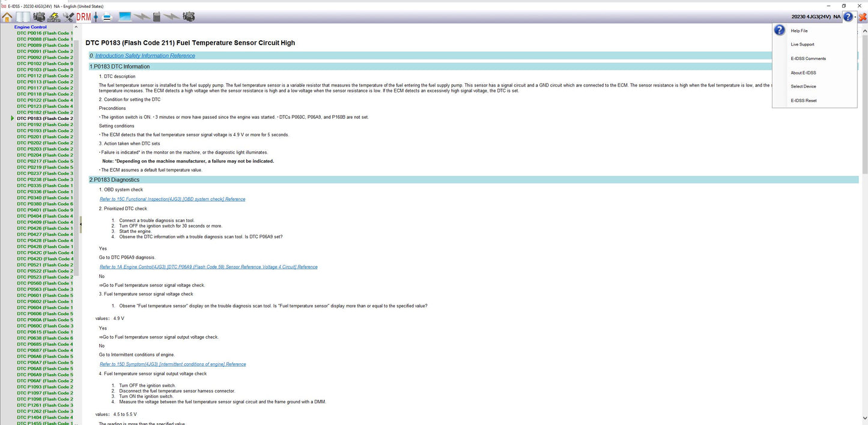This screenshot has width=868, height=425.
Task: Open Introduction Safety Information Reference link
Action: pos(145,56)
